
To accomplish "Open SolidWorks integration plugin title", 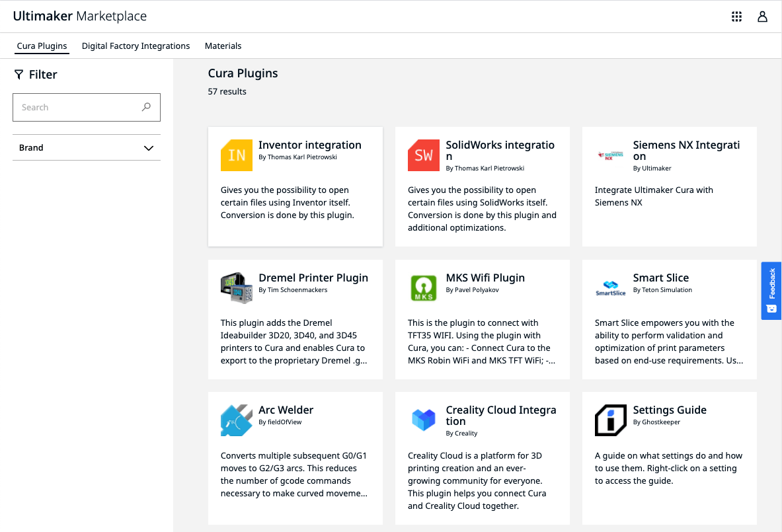I will 500,151.
